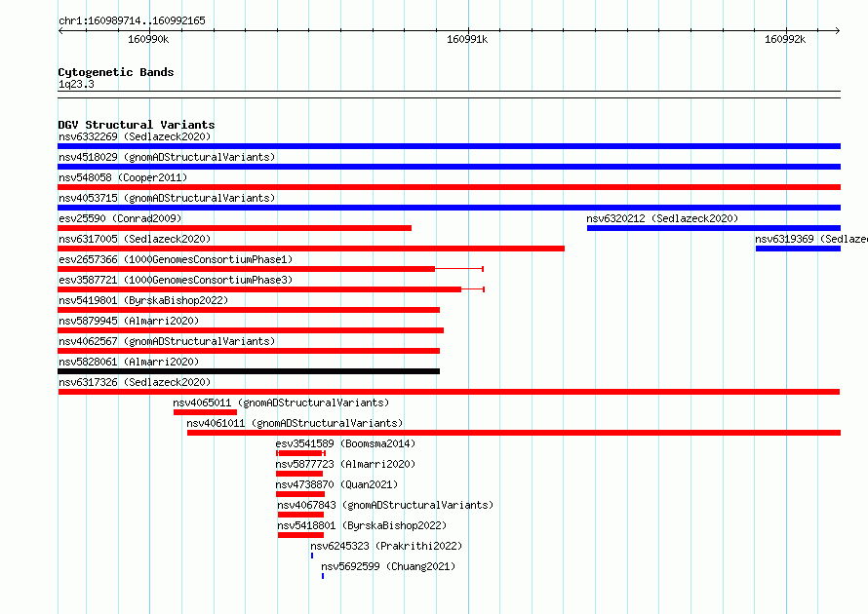Select nsv6320212 (Sedlazeck2020) blue bar
868x614 pixels.
714,228
